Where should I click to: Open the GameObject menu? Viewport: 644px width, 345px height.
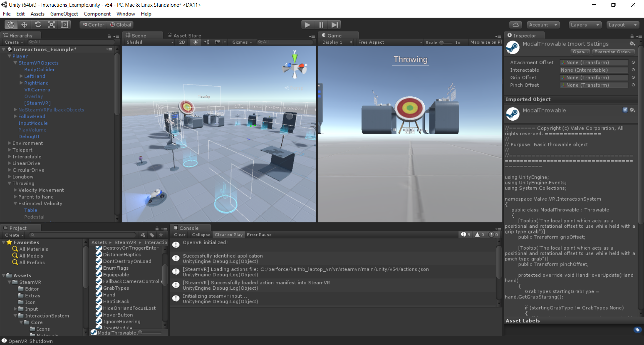point(64,14)
